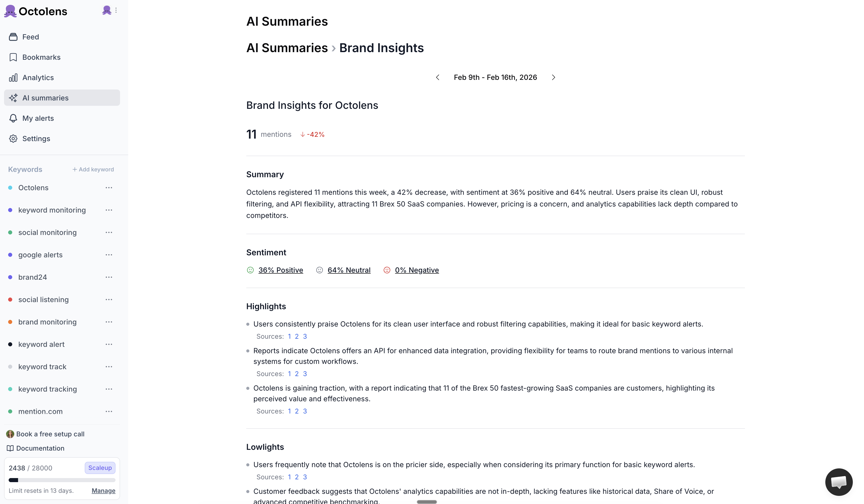The width and height of the screenshot is (864, 504).
Task: Click the orange brand monitoring color dot
Action: (x=10, y=322)
